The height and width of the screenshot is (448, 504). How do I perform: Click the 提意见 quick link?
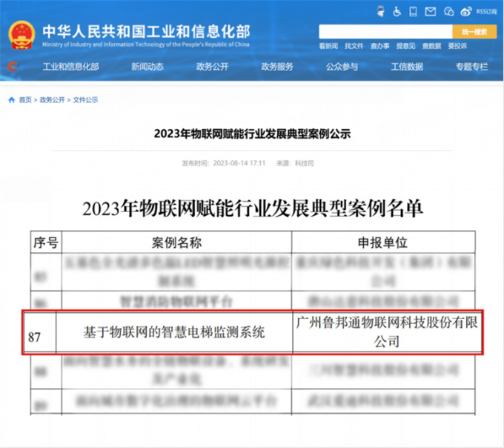[405, 46]
